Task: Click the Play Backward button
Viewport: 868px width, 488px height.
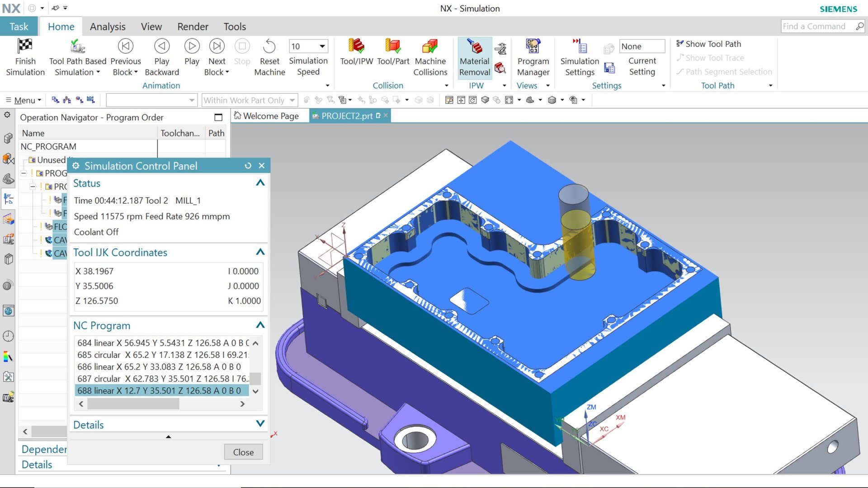Action: (x=162, y=46)
